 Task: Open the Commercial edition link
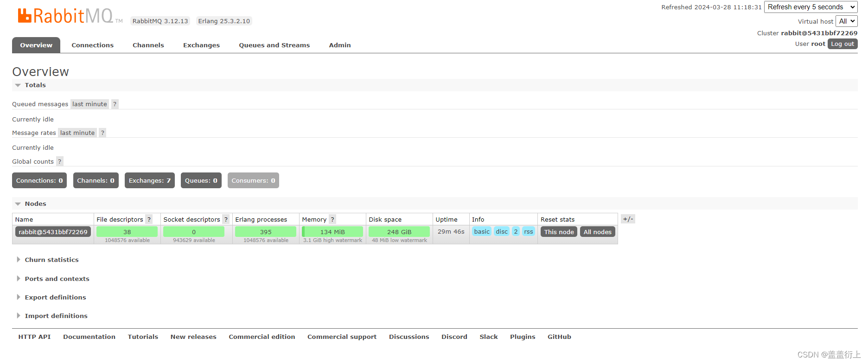pyautogui.click(x=262, y=337)
